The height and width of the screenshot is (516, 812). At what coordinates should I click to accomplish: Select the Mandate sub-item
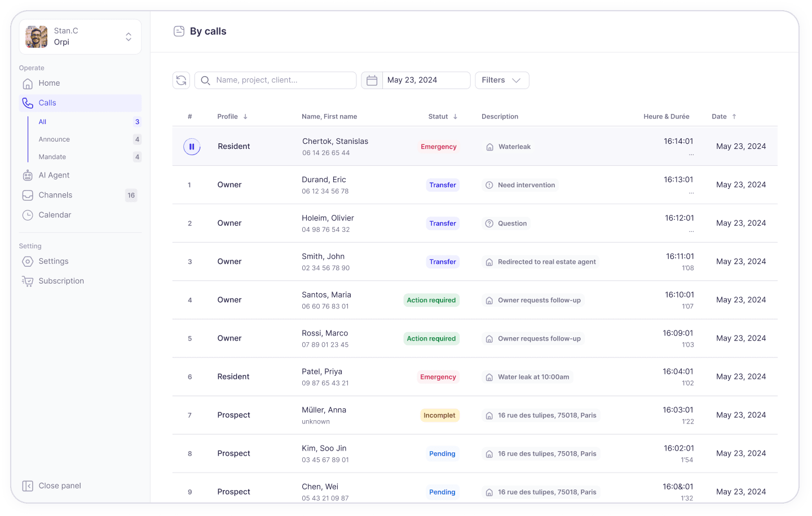pyautogui.click(x=52, y=157)
